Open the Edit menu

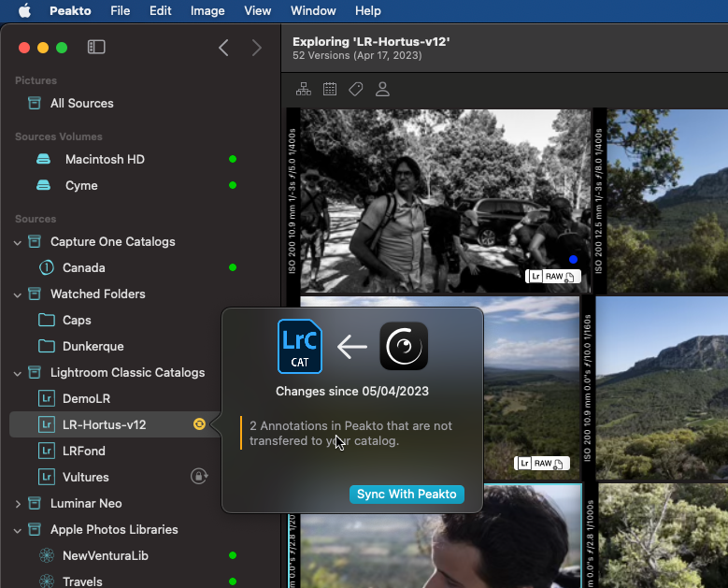click(x=160, y=10)
